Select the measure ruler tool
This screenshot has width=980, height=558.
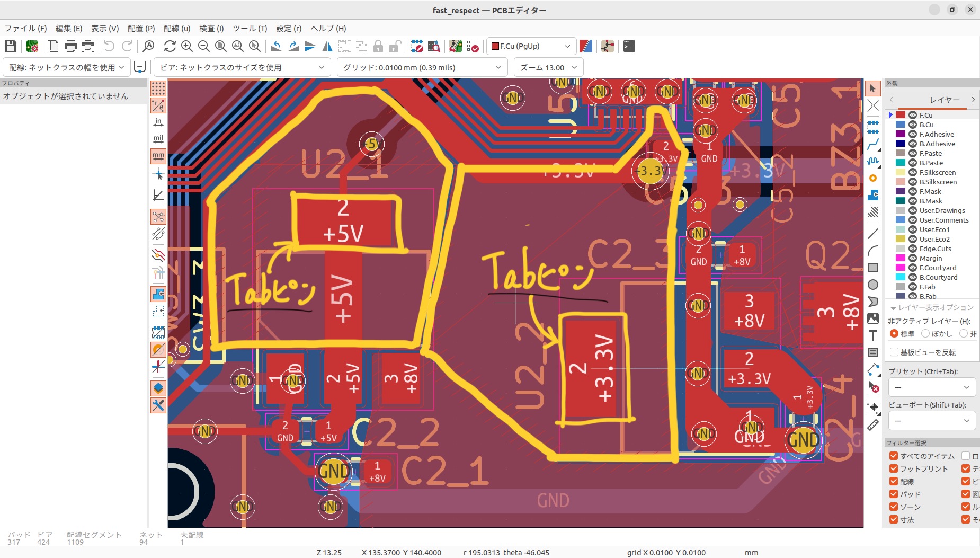[x=873, y=424]
